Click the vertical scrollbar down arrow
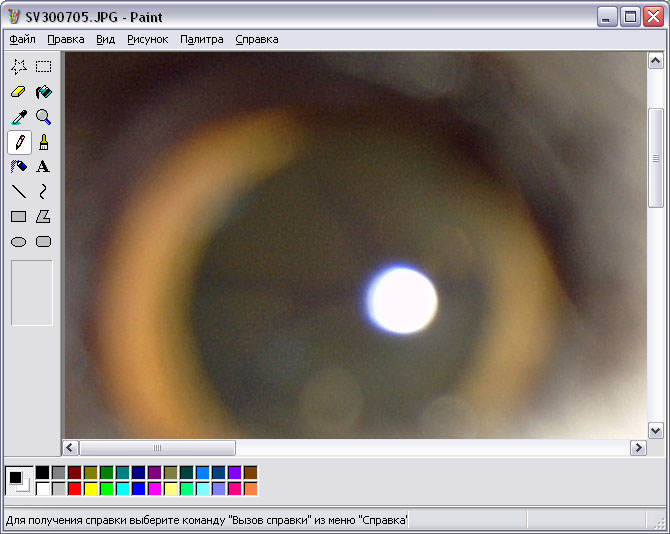 point(655,430)
